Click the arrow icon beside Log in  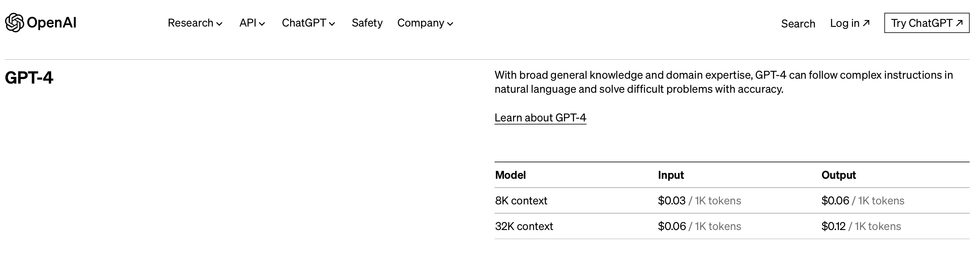(866, 23)
